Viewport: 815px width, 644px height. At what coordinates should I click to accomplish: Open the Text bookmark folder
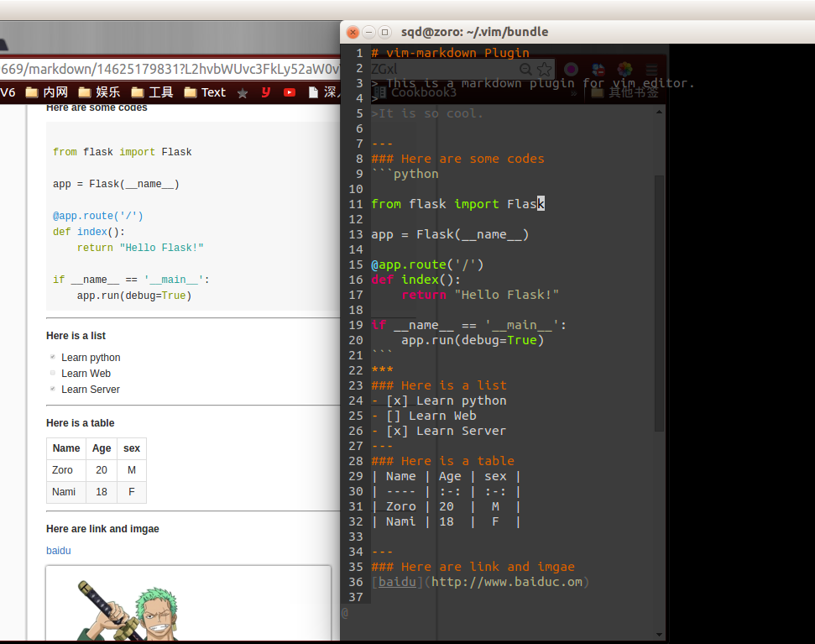coord(205,92)
